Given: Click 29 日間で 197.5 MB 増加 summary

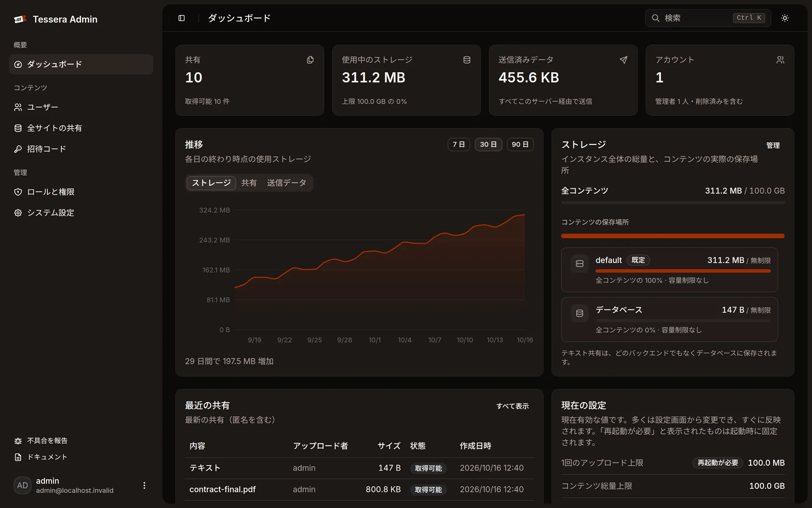Looking at the screenshot, I should pyautogui.click(x=229, y=361).
